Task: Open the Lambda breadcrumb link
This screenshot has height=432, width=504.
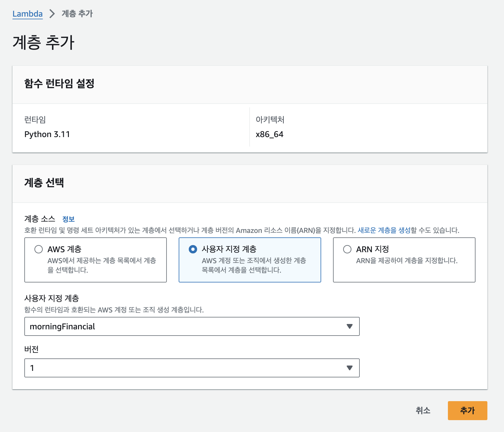Action: [x=27, y=14]
